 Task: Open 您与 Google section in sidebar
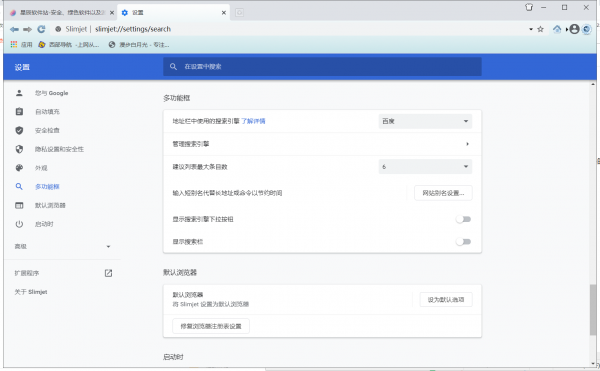[52, 93]
